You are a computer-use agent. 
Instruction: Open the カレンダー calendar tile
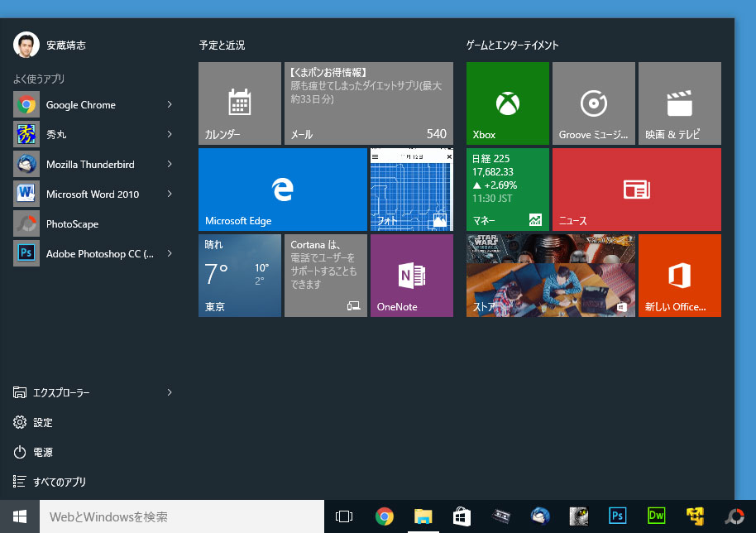tap(239, 103)
